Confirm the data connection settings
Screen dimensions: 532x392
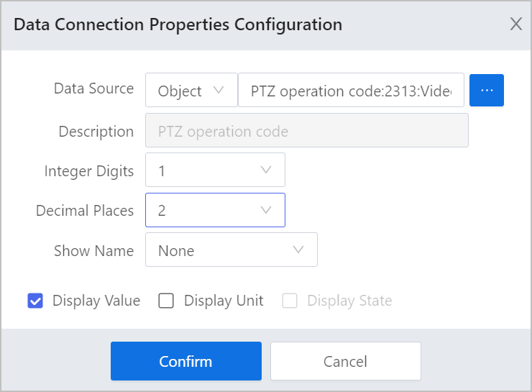point(186,361)
